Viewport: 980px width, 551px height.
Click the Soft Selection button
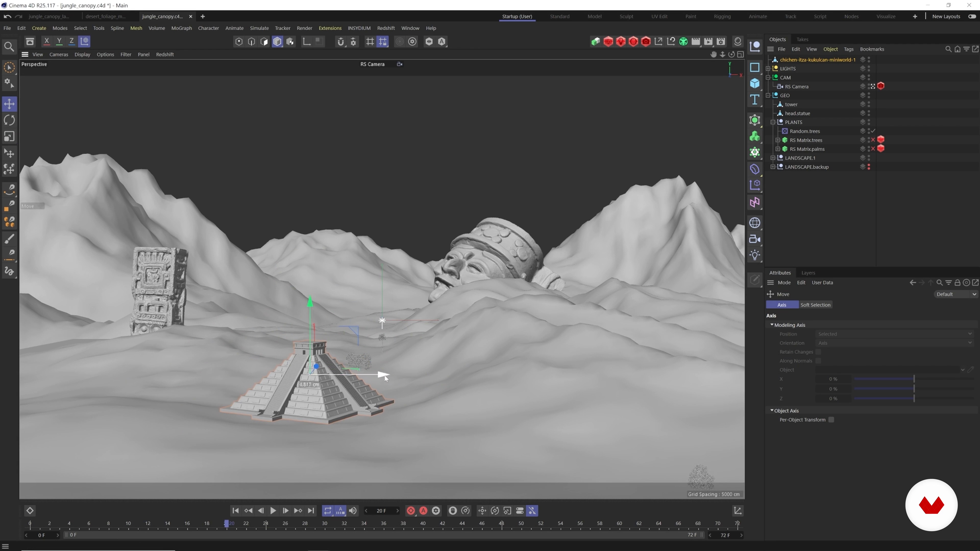pyautogui.click(x=815, y=305)
